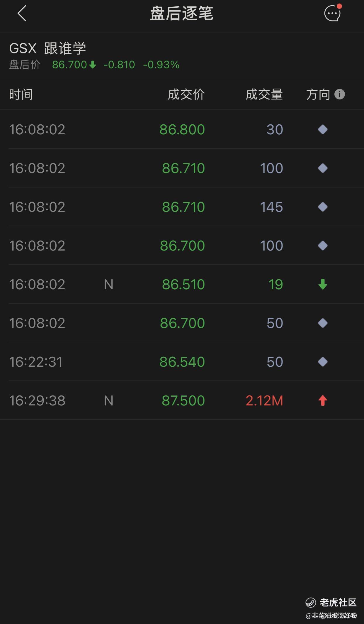Tap the N marker in 16:08:02 row
364x624 pixels.
[108, 284]
